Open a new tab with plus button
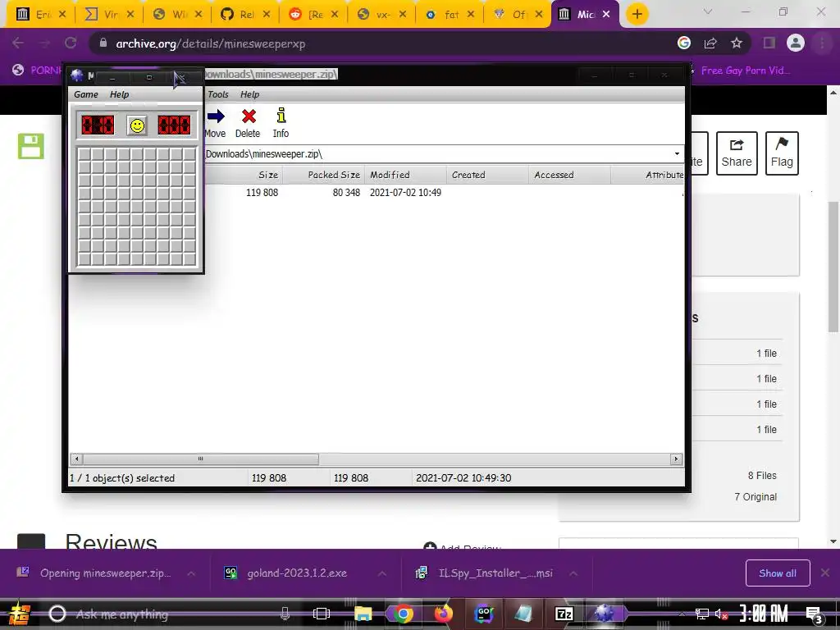This screenshot has width=840, height=630. [x=637, y=15]
